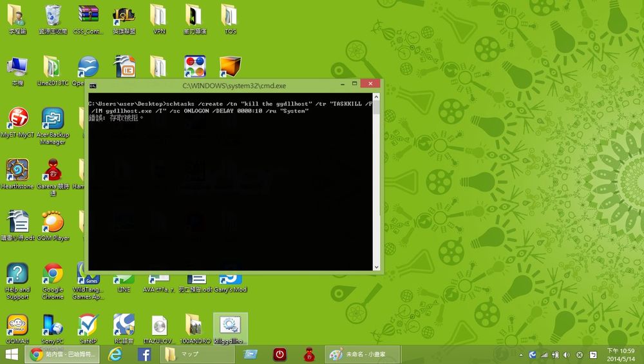
Task: Click the blue crescent tray icon
Action: pos(533,355)
